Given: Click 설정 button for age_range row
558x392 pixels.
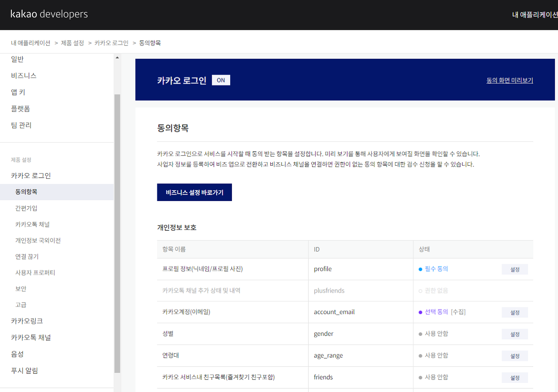Looking at the screenshot, I should pyautogui.click(x=515, y=356).
